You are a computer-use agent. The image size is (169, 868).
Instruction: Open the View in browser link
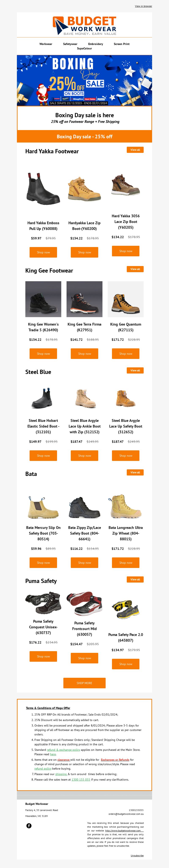pos(143,6)
